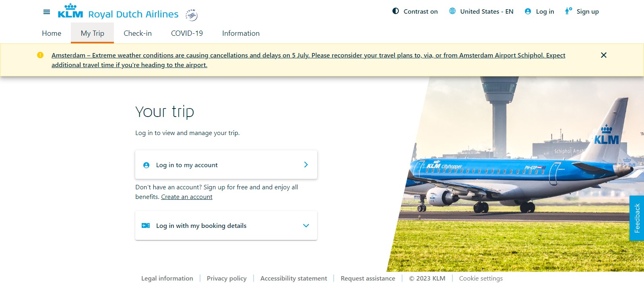Click the globe icon for country selection
The image size is (644, 291).
(452, 11)
